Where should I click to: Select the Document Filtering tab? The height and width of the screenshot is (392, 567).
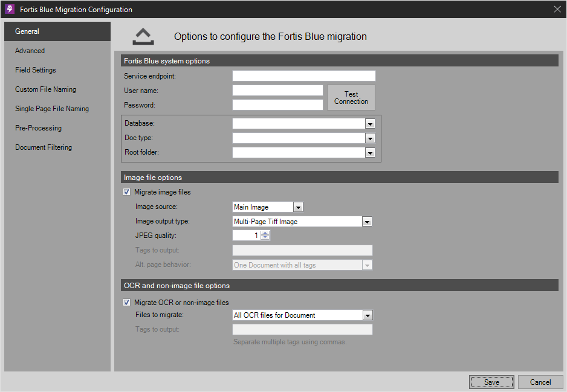[x=57, y=147]
